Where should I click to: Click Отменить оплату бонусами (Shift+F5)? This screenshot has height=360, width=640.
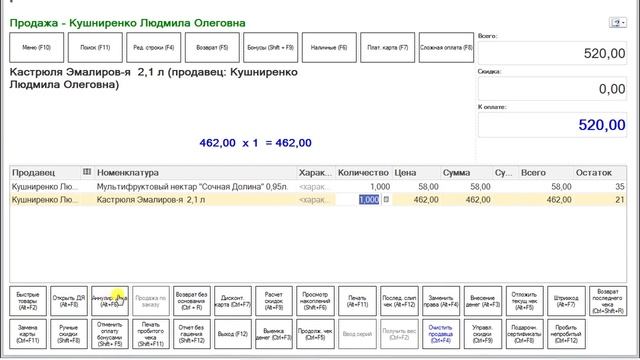110,334
